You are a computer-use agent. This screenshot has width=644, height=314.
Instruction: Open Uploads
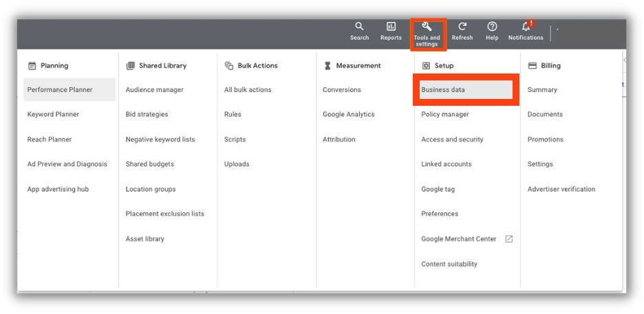click(237, 164)
